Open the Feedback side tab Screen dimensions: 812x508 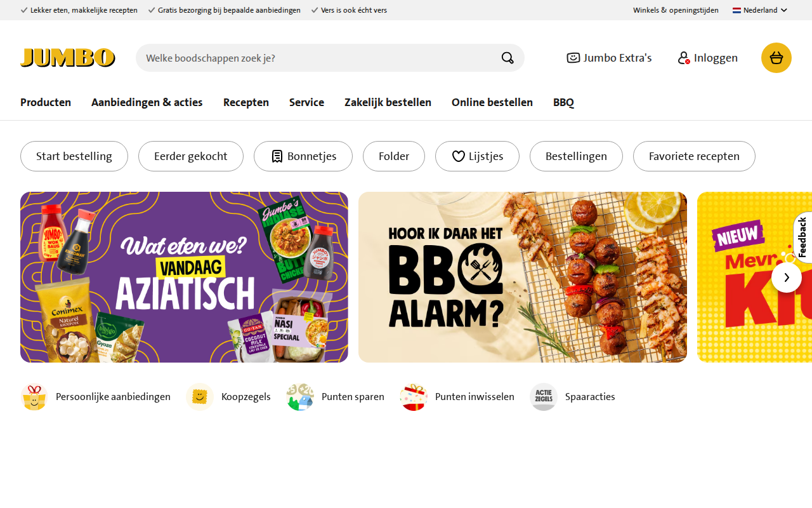[802, 237]
